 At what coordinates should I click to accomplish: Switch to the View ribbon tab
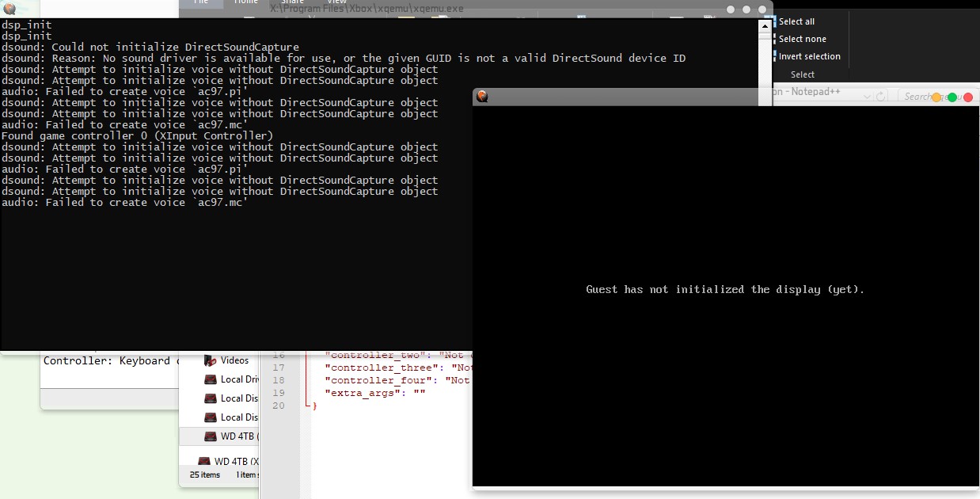pos(336,3)
